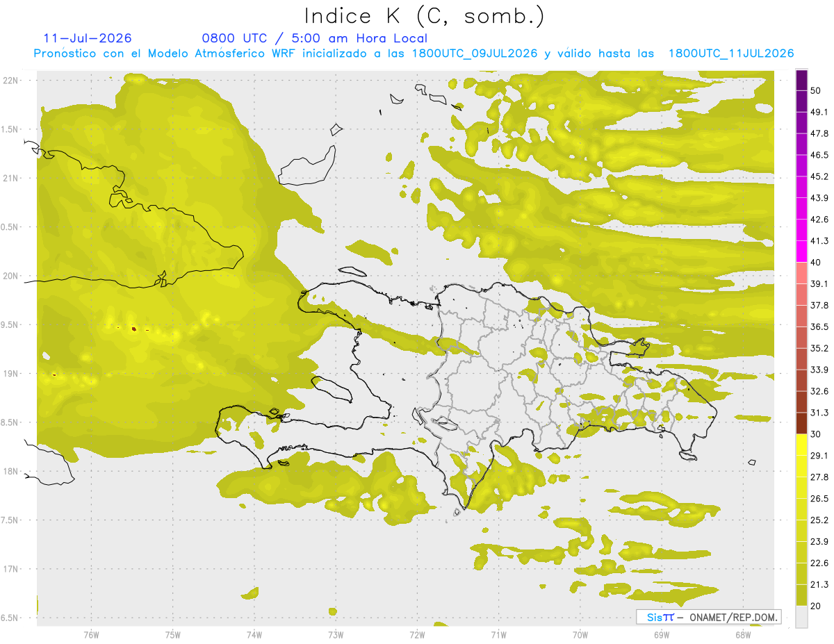Select the 6.5N latitude label
The width and height of the screenshot is (834, 644).
tap(10, 618)
